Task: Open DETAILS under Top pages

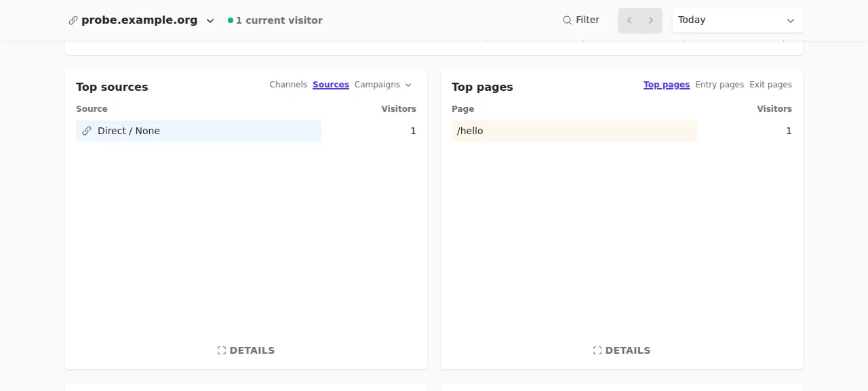Action: (x=622, y=350)
